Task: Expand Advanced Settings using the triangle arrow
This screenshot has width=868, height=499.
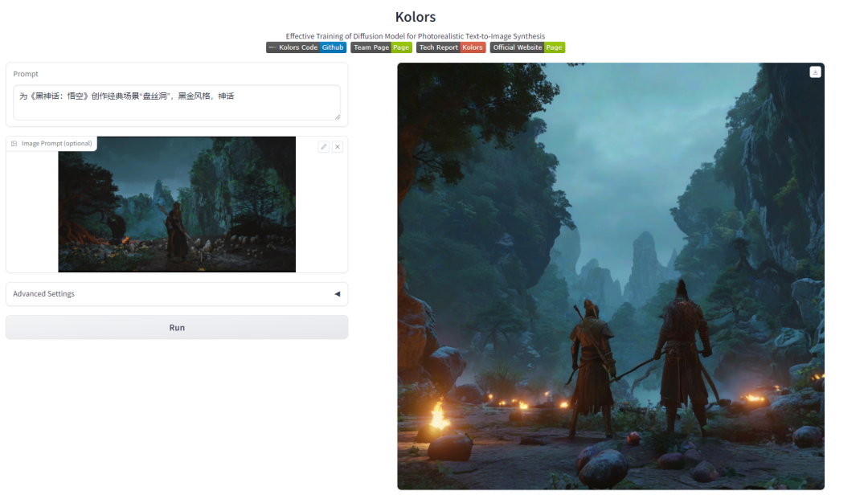Action: tap(337, 294)
